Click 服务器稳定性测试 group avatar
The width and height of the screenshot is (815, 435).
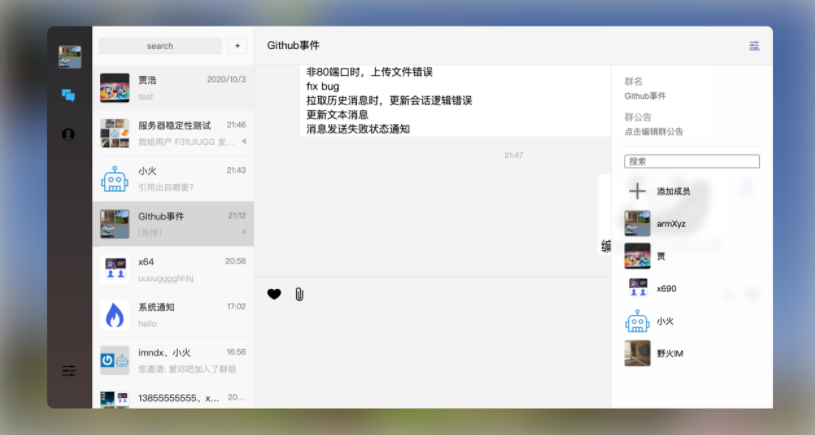tap(114, 133)
